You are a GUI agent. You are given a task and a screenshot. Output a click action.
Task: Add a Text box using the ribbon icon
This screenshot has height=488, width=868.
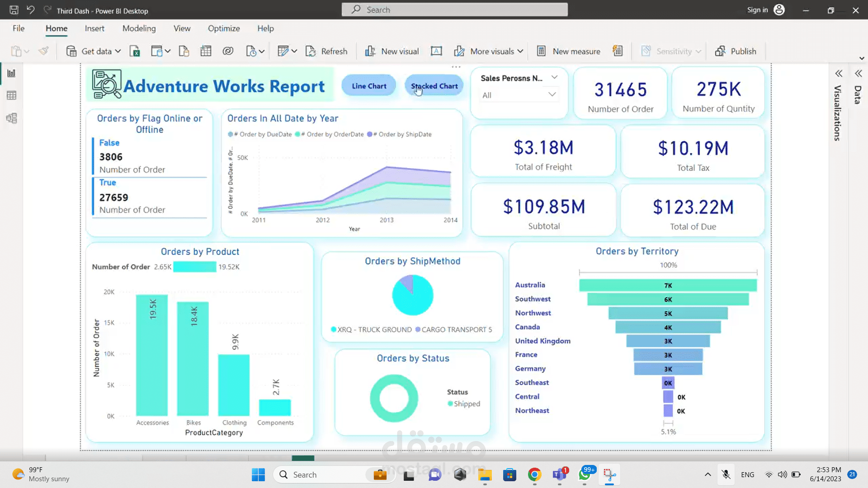436,51
